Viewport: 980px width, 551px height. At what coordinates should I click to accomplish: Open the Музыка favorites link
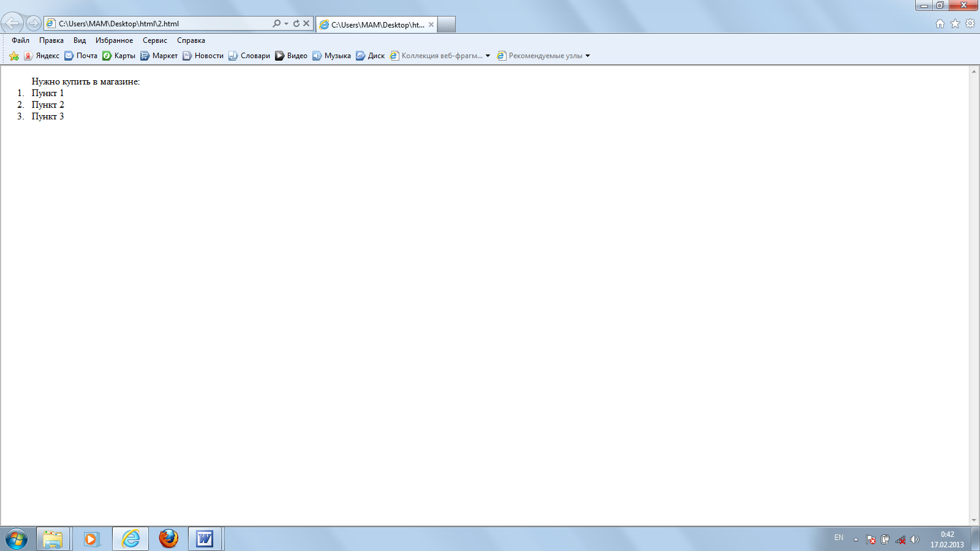[331, 56]
